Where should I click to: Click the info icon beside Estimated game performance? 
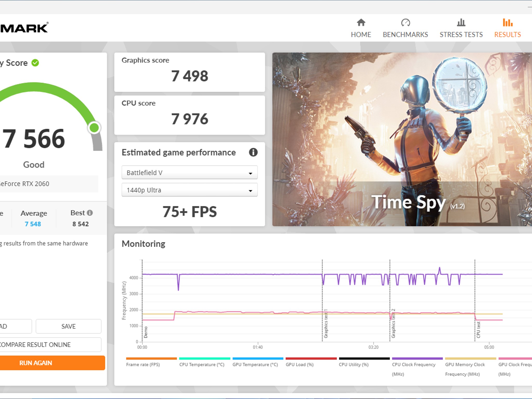click(253, 152)
